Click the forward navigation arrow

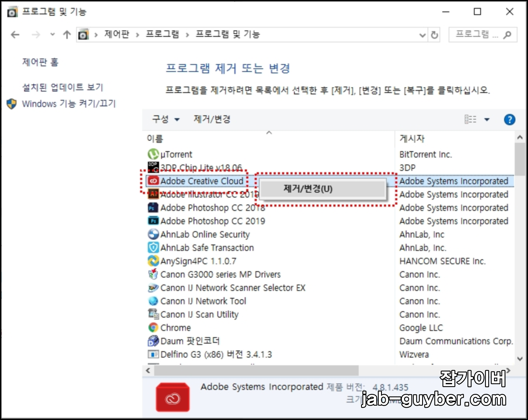pos(36,35)
